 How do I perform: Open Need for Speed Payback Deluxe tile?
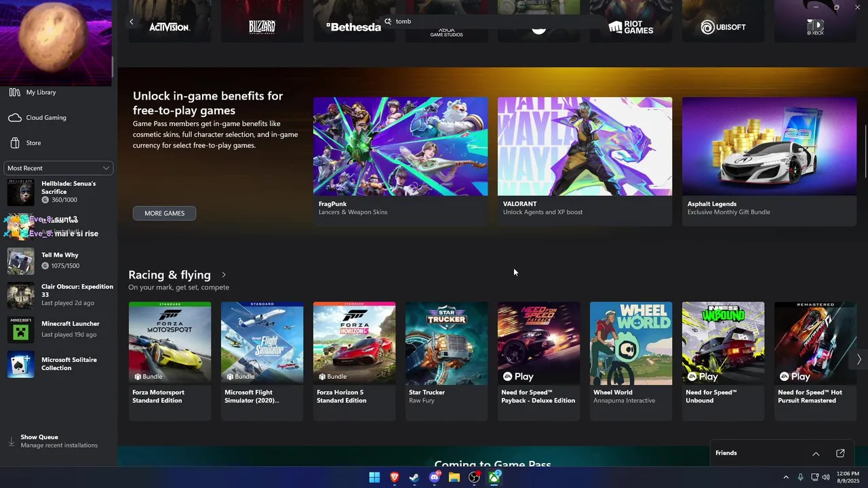pyautogui.click(x=538, y=361)
